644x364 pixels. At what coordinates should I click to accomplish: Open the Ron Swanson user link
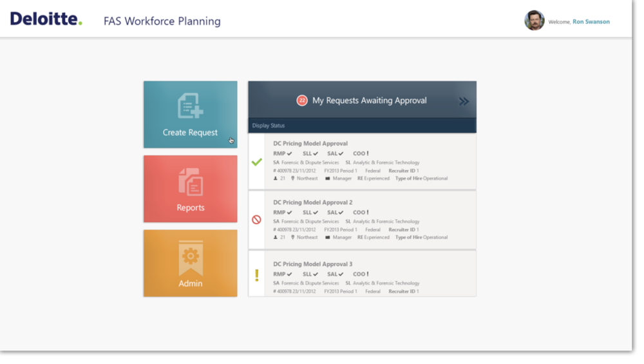pos(591,22)
